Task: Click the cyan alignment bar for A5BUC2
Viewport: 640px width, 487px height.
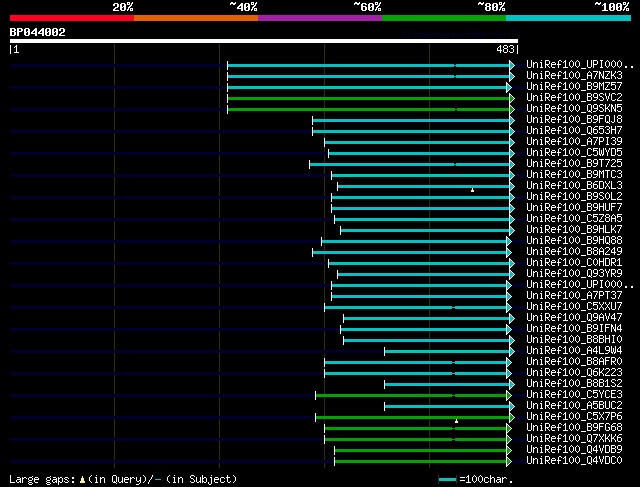Action: pyautogui.click(x=447, y=407)
